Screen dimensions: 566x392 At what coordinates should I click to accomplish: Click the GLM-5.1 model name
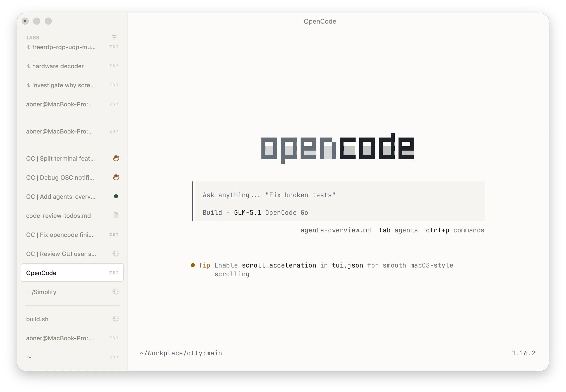pos(248,213)
